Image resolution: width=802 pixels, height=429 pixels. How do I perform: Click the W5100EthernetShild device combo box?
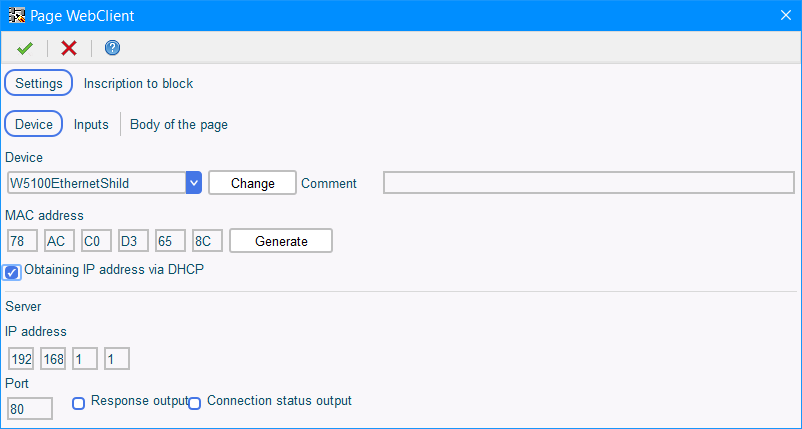click(x=104, y=183)
